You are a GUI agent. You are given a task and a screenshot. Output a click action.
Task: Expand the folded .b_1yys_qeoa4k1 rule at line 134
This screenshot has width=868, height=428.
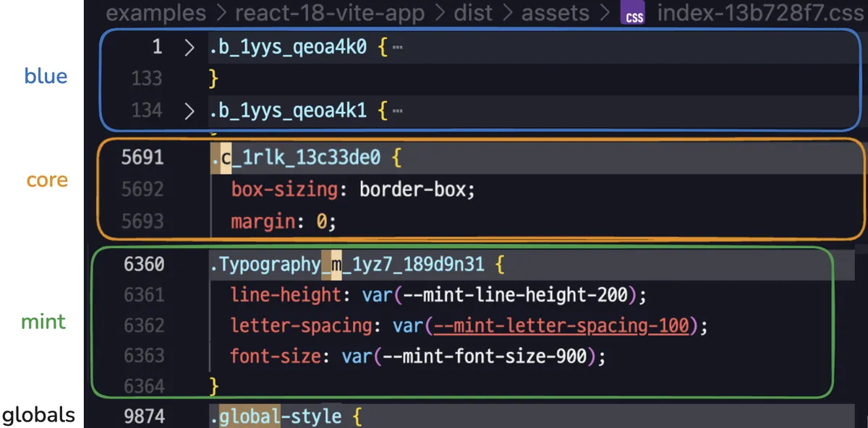pyautogui.click(x=190, y=111)
